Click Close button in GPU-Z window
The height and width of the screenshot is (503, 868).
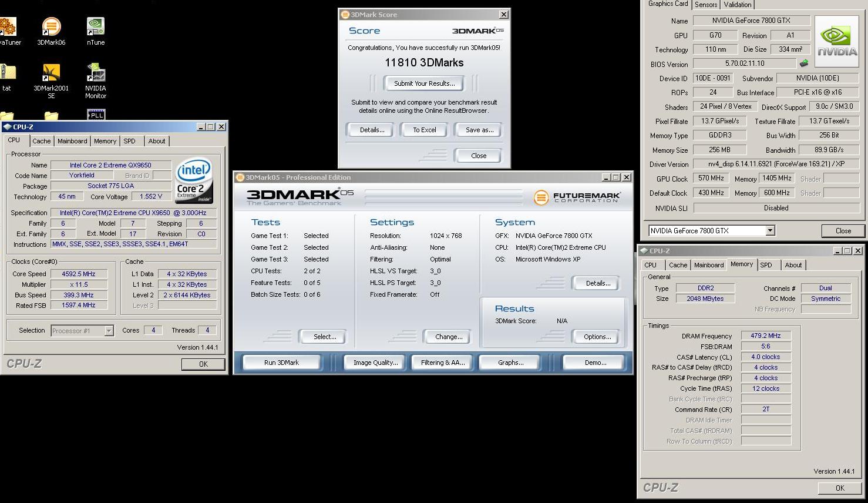[x=843, y=231]
